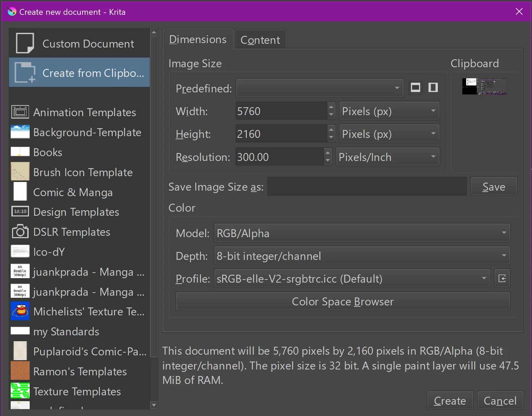Viewport: 532px width, 416px height.
Task: Select Texture Templates entry
Action: [x=79, y=391]
